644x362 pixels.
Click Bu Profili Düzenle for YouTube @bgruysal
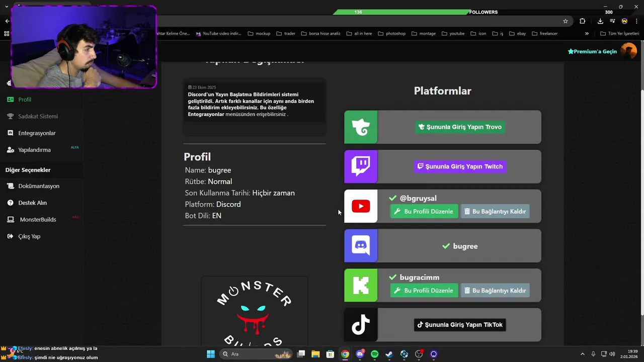click(x=424, y=211)
